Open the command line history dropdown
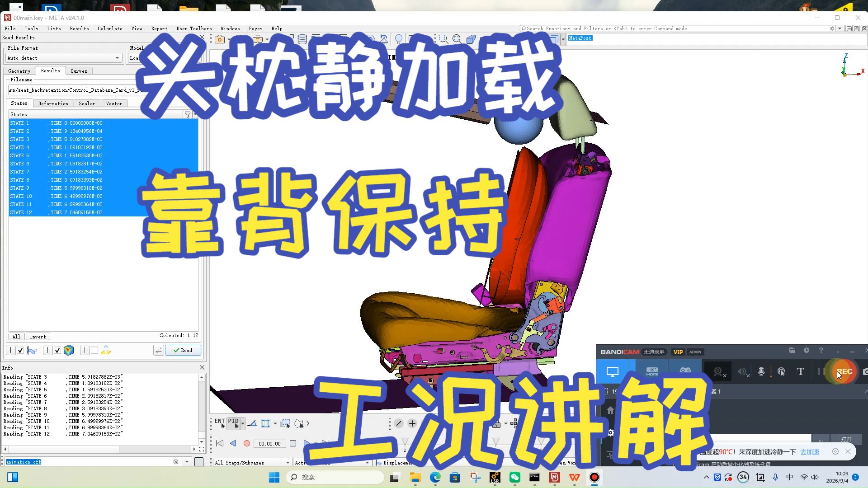The image size is (868, 488). (187, 462)
